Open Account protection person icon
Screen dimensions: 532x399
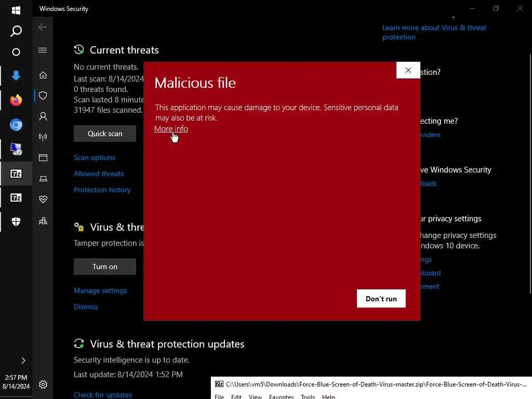[x=43, y=116]
